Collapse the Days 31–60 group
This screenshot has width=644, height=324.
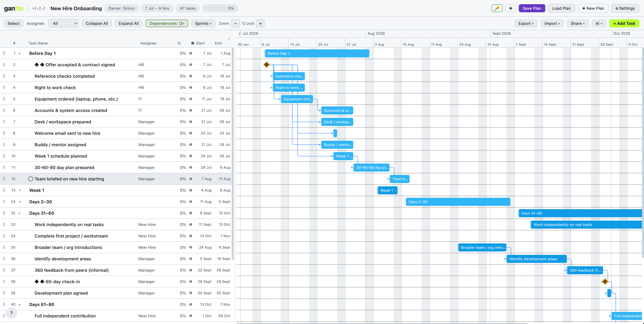[19, 213]
